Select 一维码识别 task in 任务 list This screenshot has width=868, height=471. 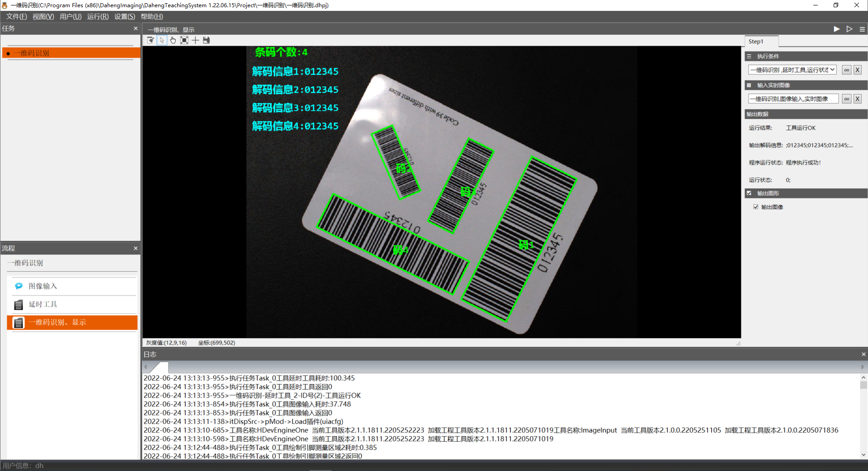[x=71, y=53]
